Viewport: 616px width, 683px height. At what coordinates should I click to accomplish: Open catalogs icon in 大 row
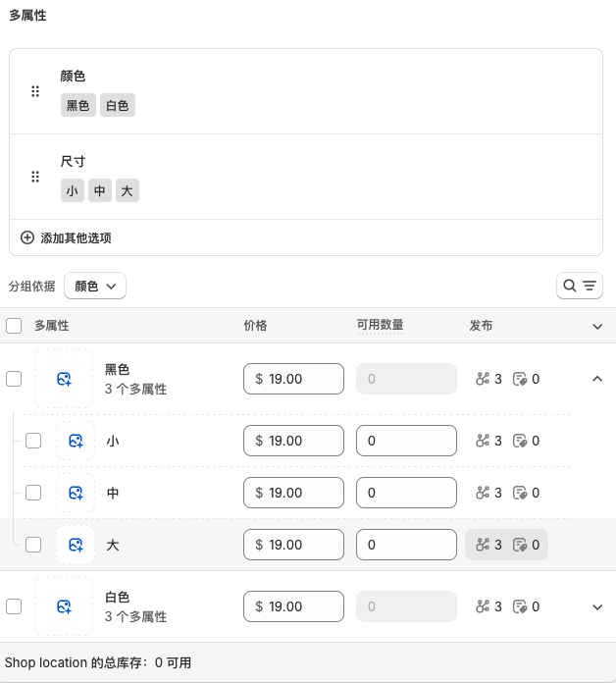[x=520, y=545]
